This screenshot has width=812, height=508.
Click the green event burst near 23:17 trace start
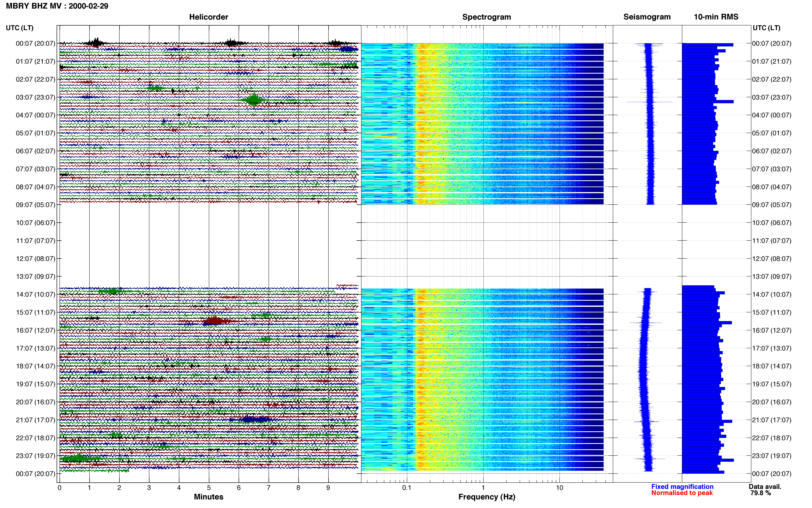click(78, 458)
